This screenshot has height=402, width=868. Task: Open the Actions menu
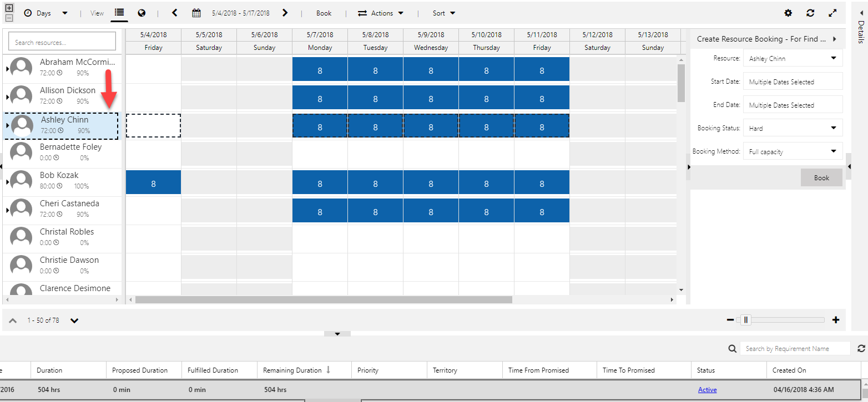click(381, 13)
